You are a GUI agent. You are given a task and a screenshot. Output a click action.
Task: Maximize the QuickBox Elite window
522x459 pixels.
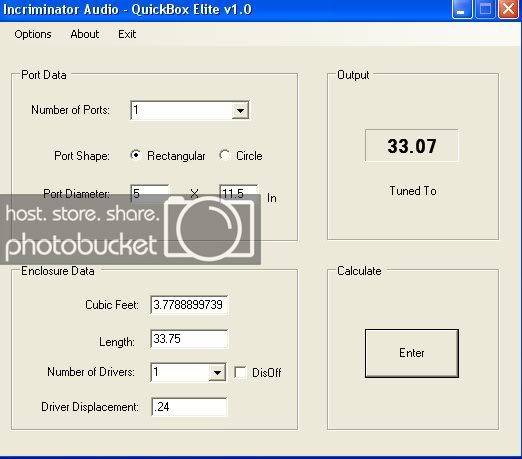pos(485,9)
